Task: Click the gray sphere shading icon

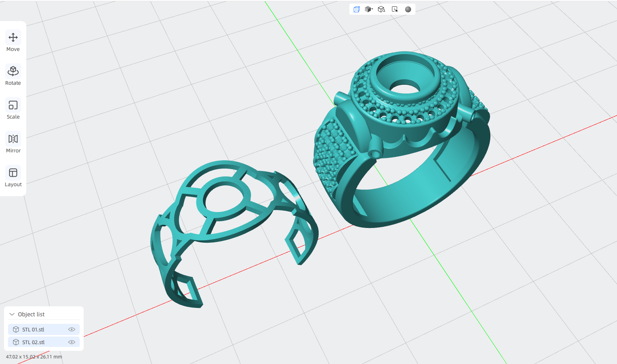Action: [x=408, y=9]
